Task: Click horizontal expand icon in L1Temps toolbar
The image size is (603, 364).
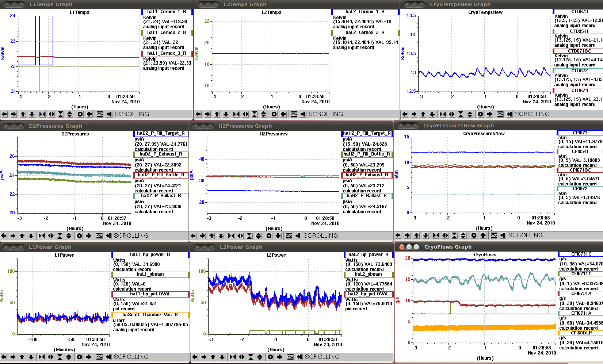Action: point(51,114)
